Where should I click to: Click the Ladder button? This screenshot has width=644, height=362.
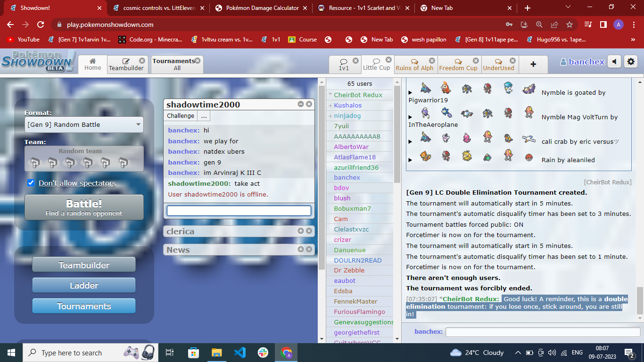(84, 285)
